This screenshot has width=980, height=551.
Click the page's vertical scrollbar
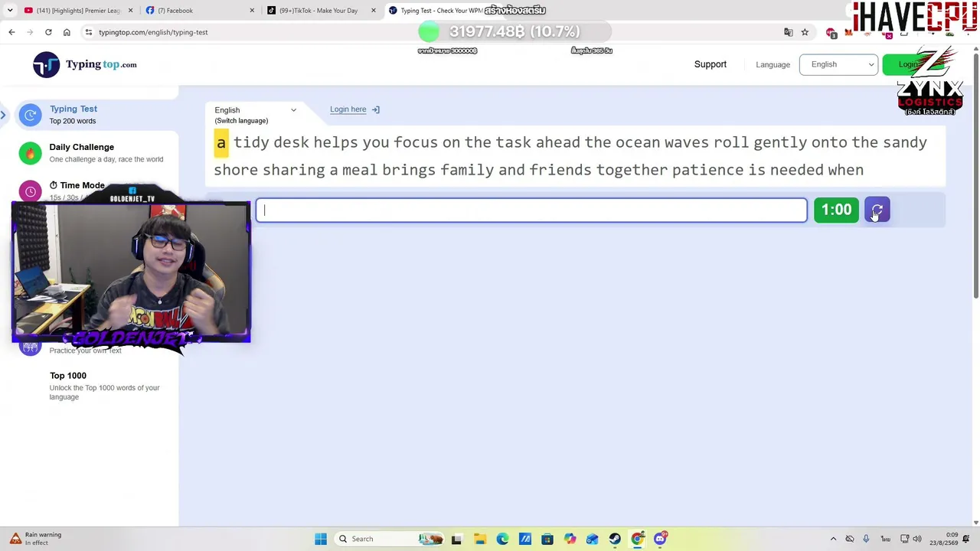click(x=975, y=176)
